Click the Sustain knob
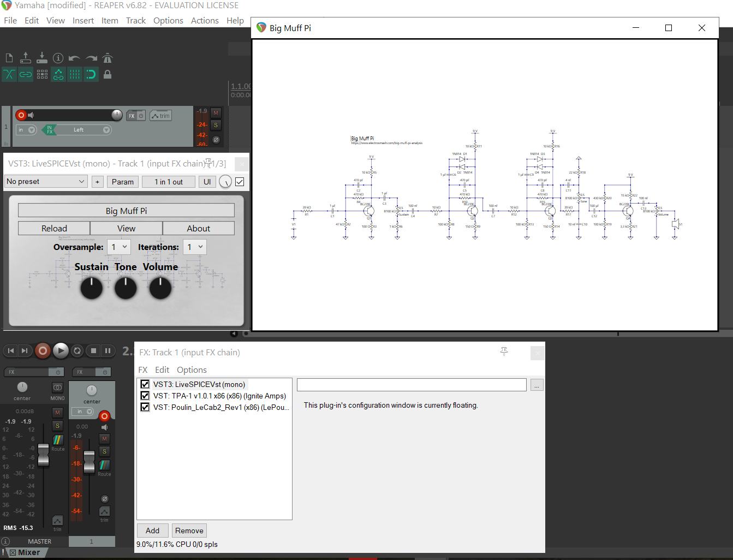This screenshot has height=560, width=733. click(x=92, y=288)
